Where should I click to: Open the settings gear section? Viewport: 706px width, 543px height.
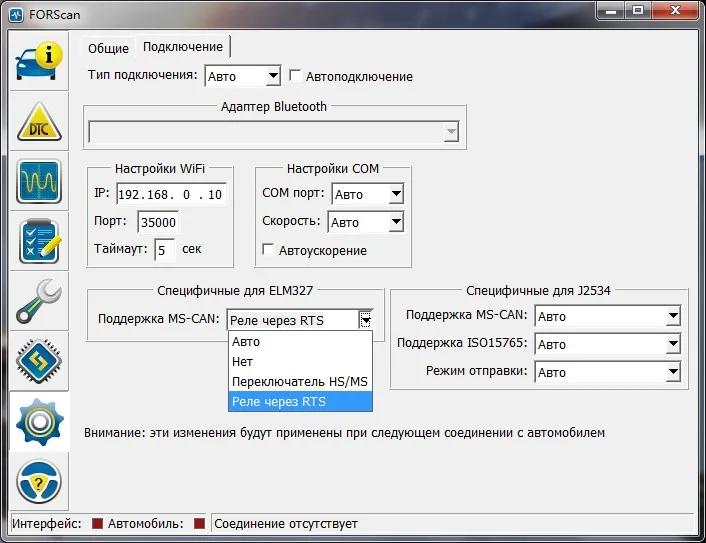[39, 421]
